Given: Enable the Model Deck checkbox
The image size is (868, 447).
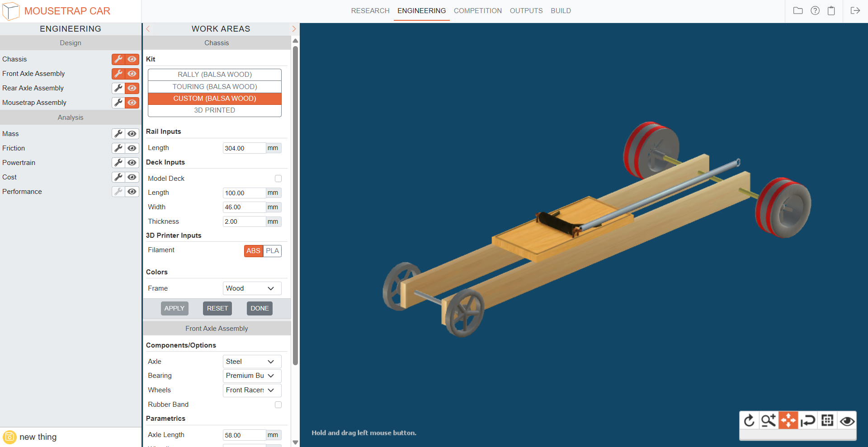Looking at the screenshot, I should point(278,179).
